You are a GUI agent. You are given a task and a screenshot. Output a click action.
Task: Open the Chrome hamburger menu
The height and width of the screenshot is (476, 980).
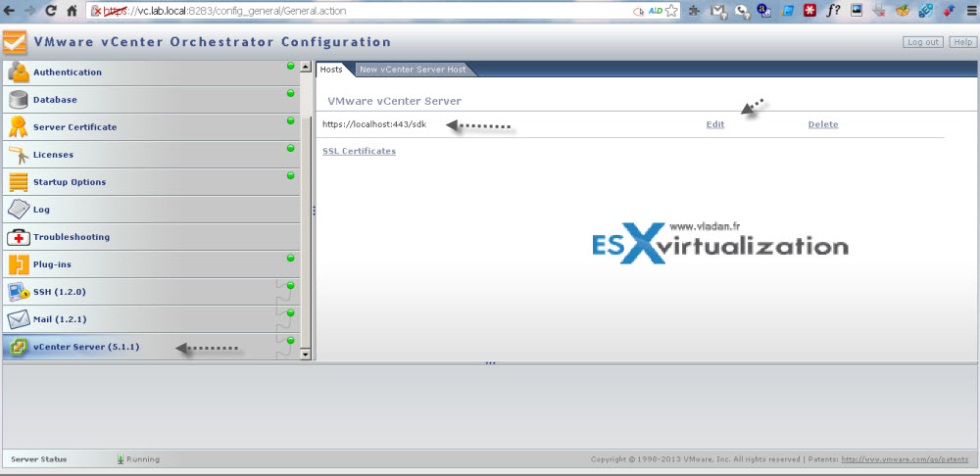click(970, 11)
